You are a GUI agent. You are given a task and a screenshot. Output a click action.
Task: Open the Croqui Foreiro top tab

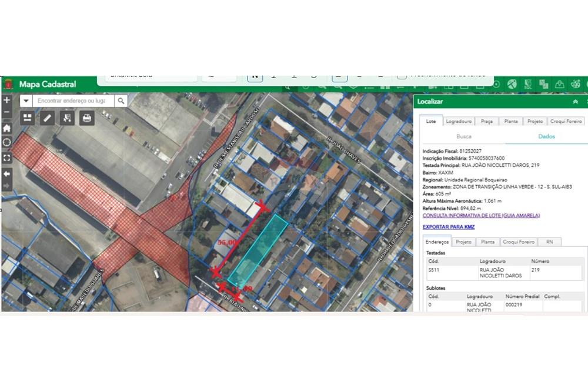click(x=566, y=121)
